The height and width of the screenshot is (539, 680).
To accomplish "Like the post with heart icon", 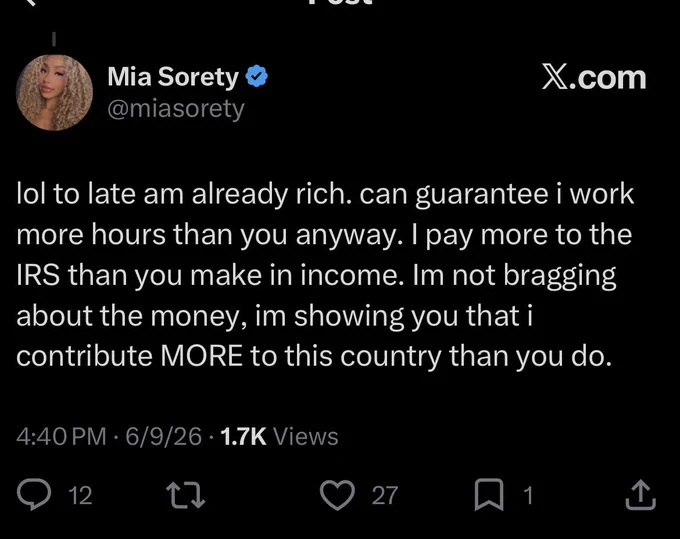I will pos(337,495).
